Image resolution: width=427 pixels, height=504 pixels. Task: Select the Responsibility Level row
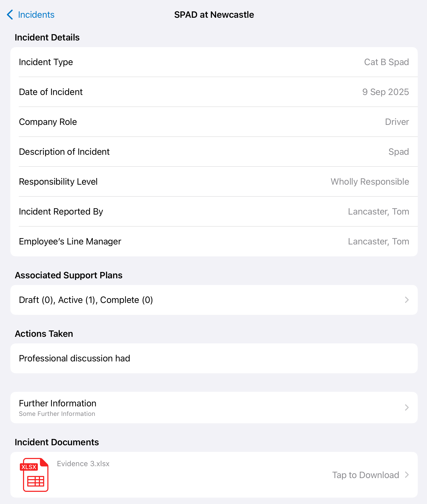pos(214,182)
